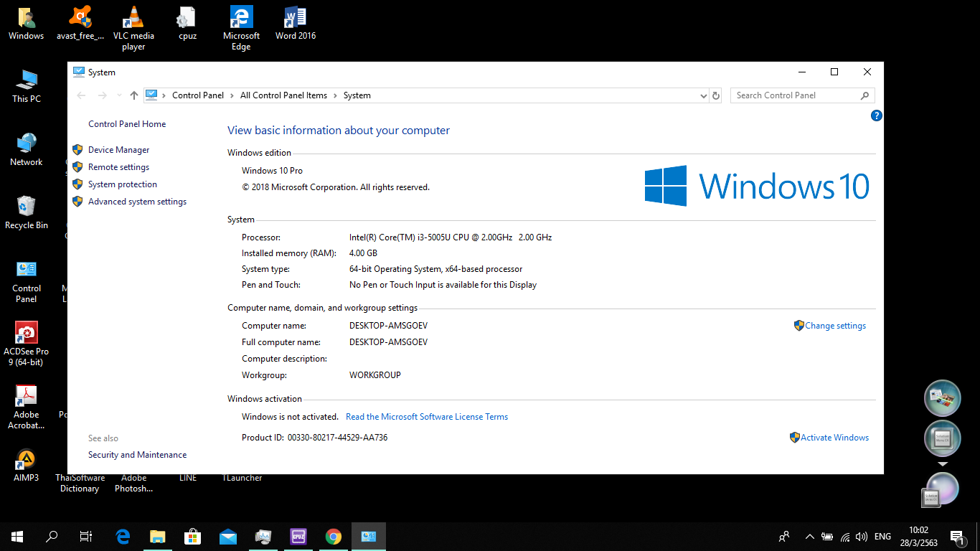Open the Start menu
Image resolution: width=980 pixels, height=551 pixels.
click(x=17, y=536)
